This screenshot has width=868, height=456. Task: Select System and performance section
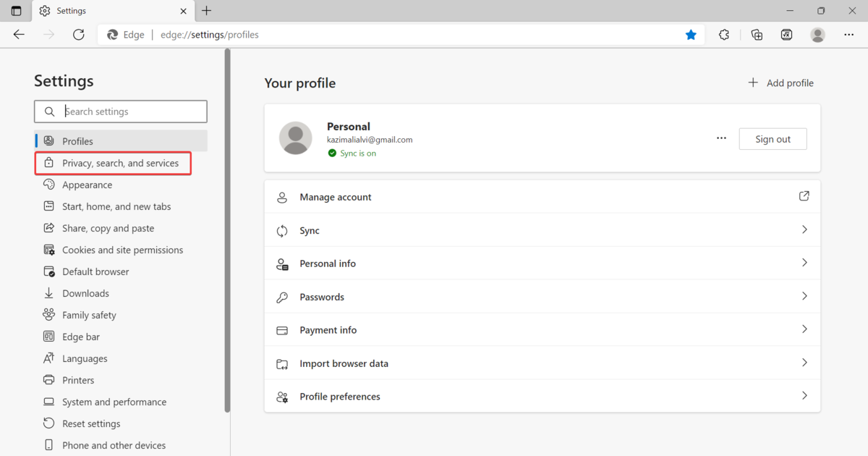pos(114,402)
